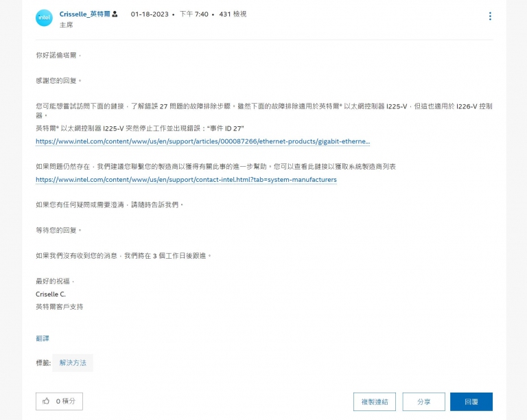
Task: Open the three-dot post options menu
Action: point(490,16)
